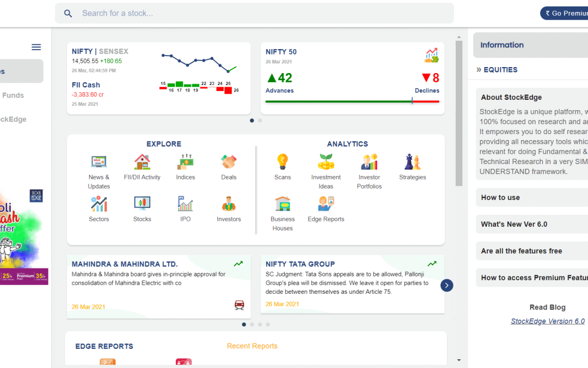Screen dimensions: 588x368
Task: Select the Edge Reports section heading
Action: point(104,346)
